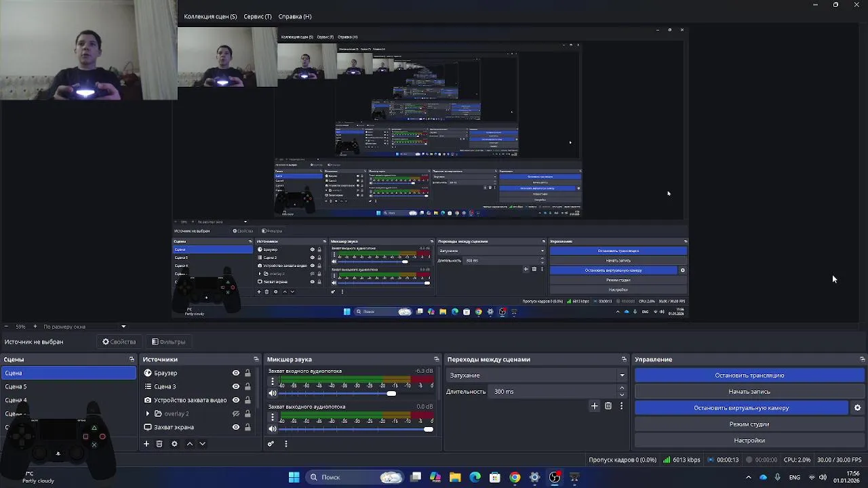Add a scene transition with plus icon
Image resolution: width=868 pixels, height=488 pixels.
(594, 406)
